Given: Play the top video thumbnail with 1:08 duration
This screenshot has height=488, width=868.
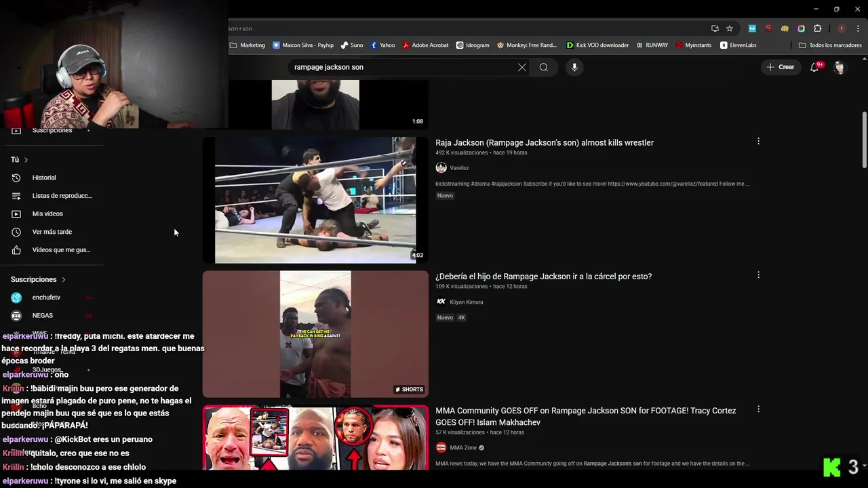Looking at the screenshot, I should (315, 104).
